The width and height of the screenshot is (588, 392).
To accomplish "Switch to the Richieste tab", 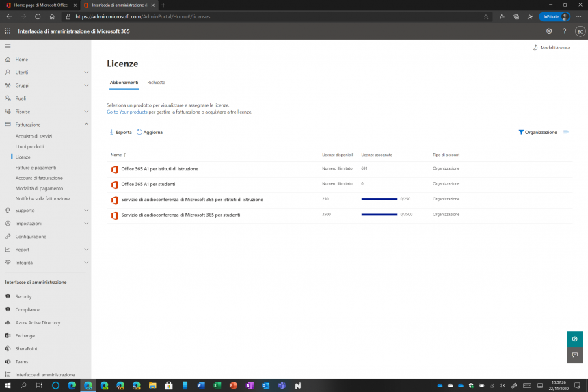I will 156,83.
